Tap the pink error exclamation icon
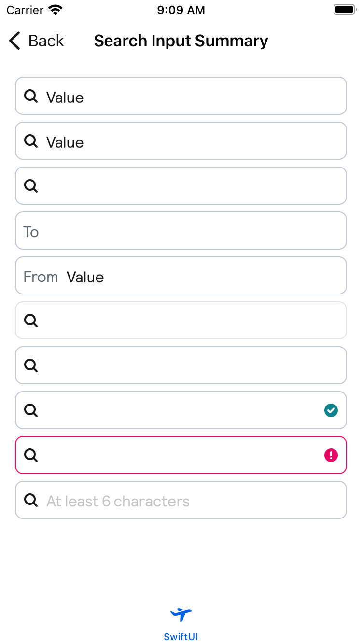Screen dimensions: 362x644 (331, 455)
